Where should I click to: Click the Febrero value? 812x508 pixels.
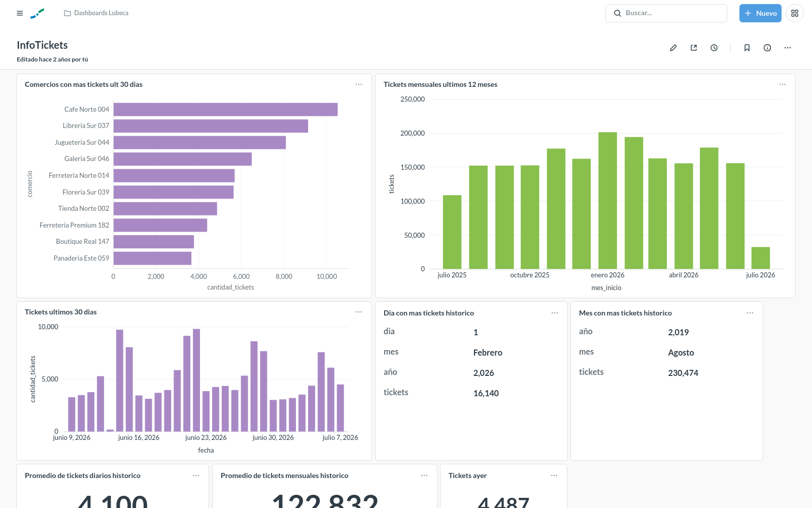click(488, 353)
